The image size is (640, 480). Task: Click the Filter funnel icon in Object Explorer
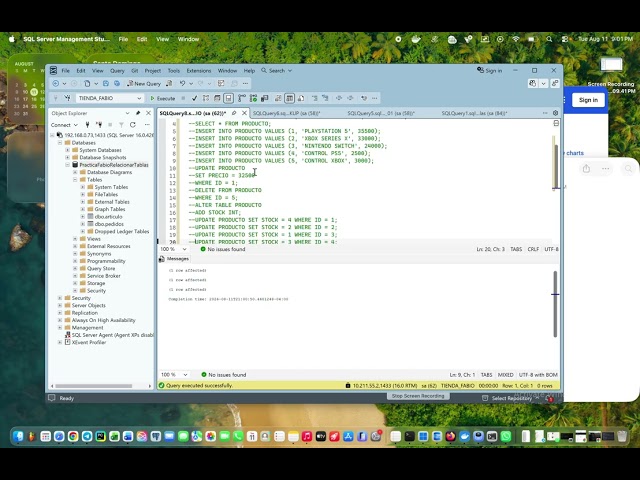(x=121, y=125)
